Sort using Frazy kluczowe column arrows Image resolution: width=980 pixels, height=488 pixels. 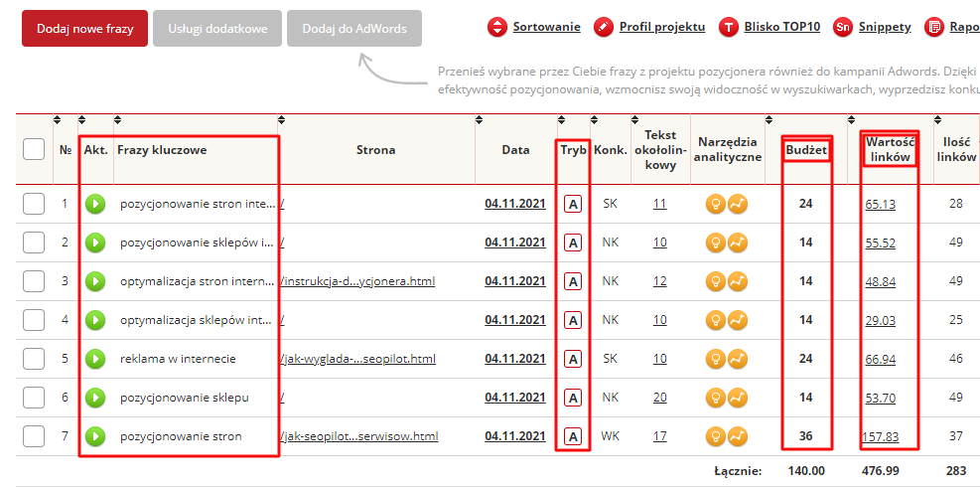tap(116, 120)
